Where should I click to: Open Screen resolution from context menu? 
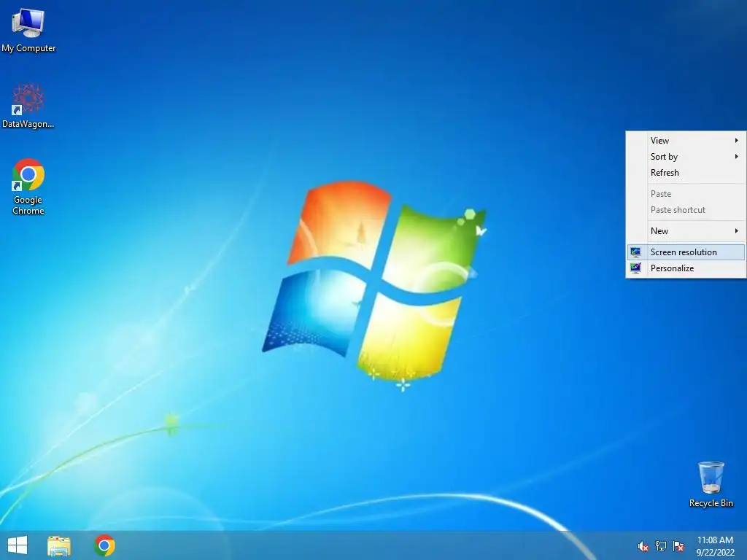pyautogui.click(x=686, y=252)
